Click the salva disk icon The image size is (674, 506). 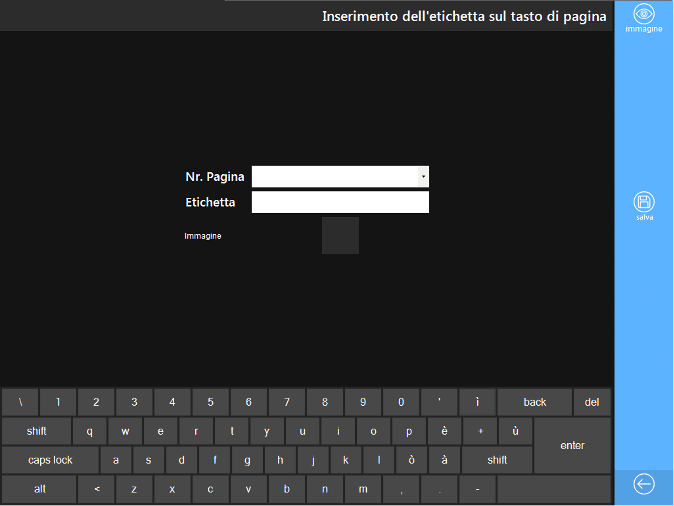coord(644,201)
